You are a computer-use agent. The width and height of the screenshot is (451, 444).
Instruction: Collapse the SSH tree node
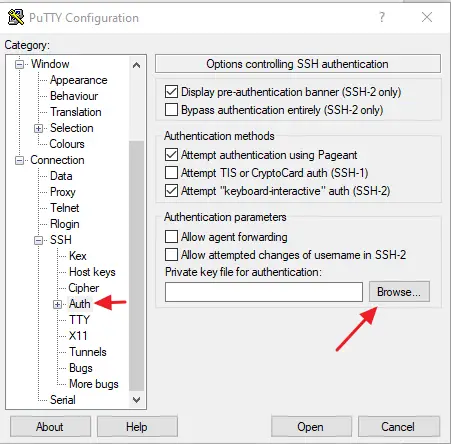click(x=39, y=240)
